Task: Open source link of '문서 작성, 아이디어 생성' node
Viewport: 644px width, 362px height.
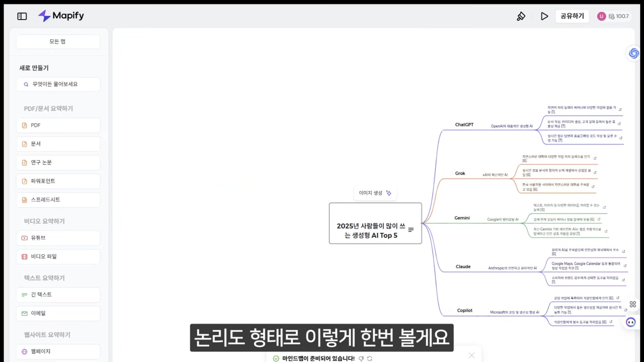Action: tap(619, 124)
